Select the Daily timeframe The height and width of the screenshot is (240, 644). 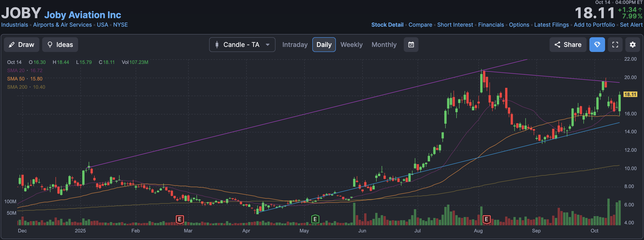[x=324, y=45]
